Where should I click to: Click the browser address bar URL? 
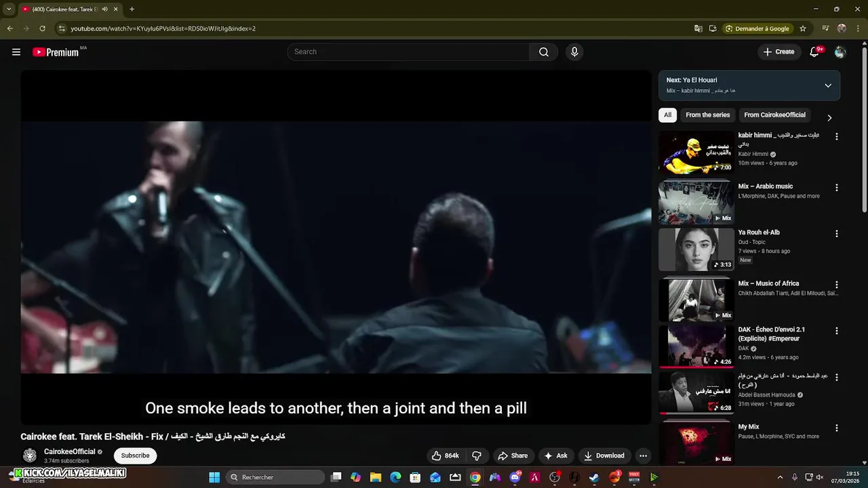click(163, 28)
